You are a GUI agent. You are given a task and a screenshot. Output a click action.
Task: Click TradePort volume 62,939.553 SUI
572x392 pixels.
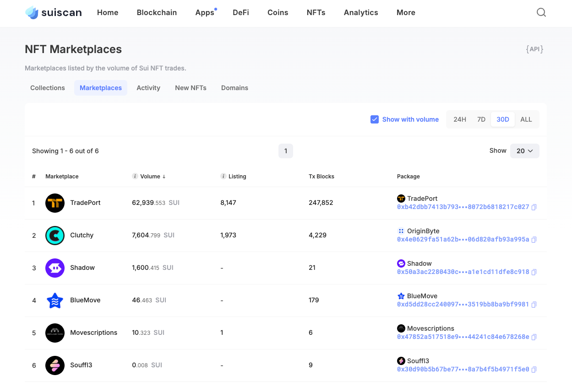[156, 203]
